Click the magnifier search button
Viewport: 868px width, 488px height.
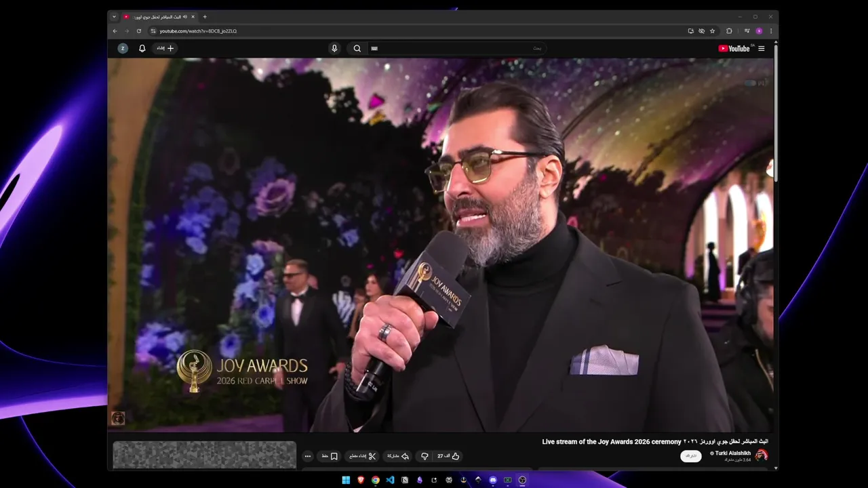pyautogui.click(x=357, y=48)
